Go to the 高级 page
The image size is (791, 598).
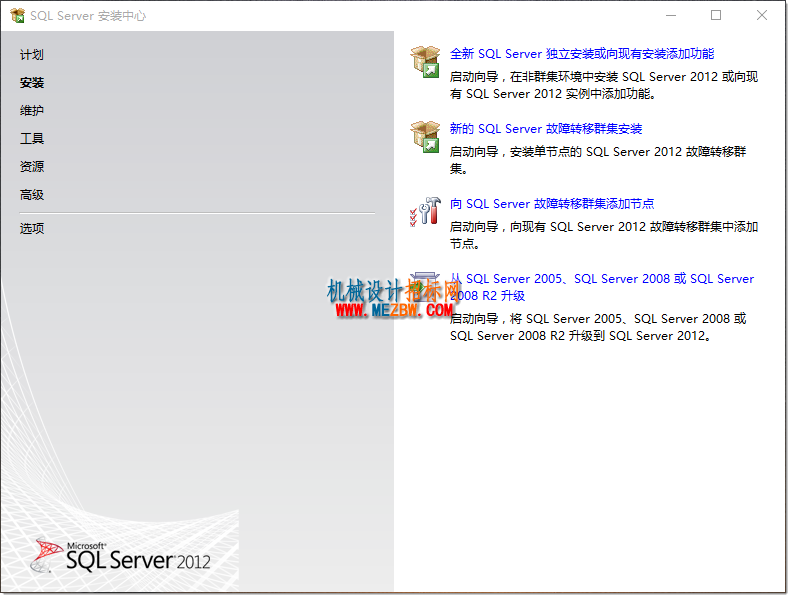click(x=32, y=195)
